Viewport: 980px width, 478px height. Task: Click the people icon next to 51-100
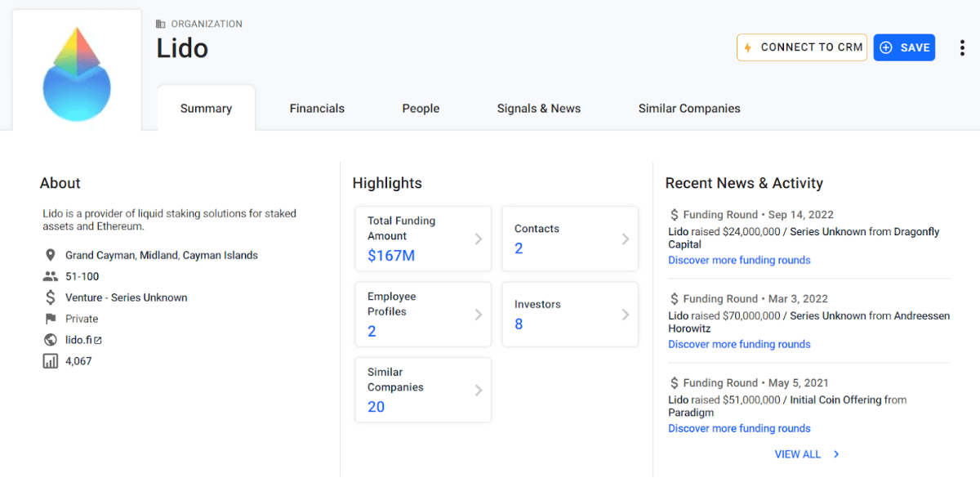(51, 276)
